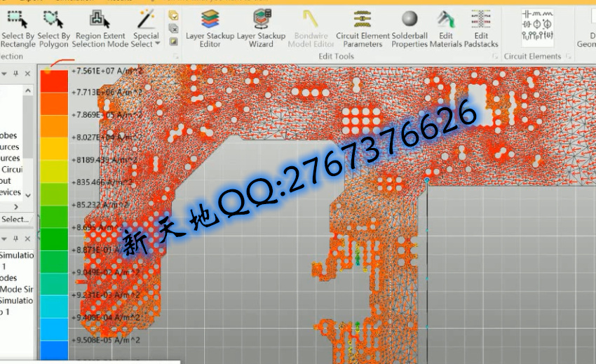Close the lower Simulation panel
The image size is (596, 364).
tap(28, 240)
